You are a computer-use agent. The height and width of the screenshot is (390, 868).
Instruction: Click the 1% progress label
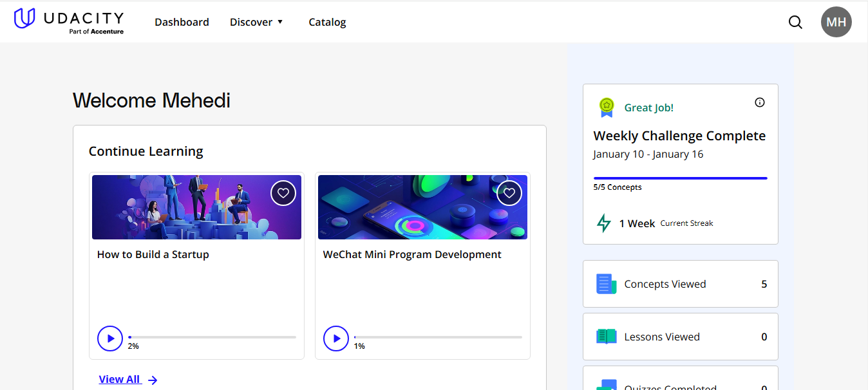coord(359,346)
